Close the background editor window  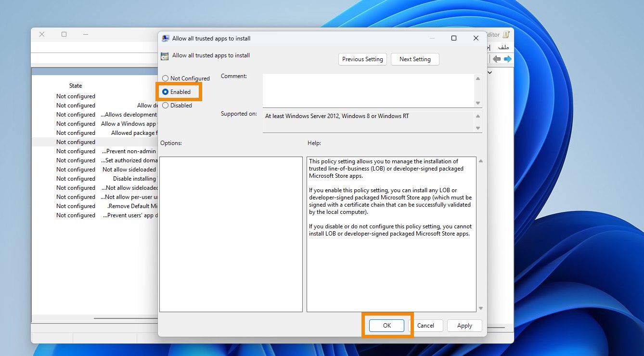42,34
